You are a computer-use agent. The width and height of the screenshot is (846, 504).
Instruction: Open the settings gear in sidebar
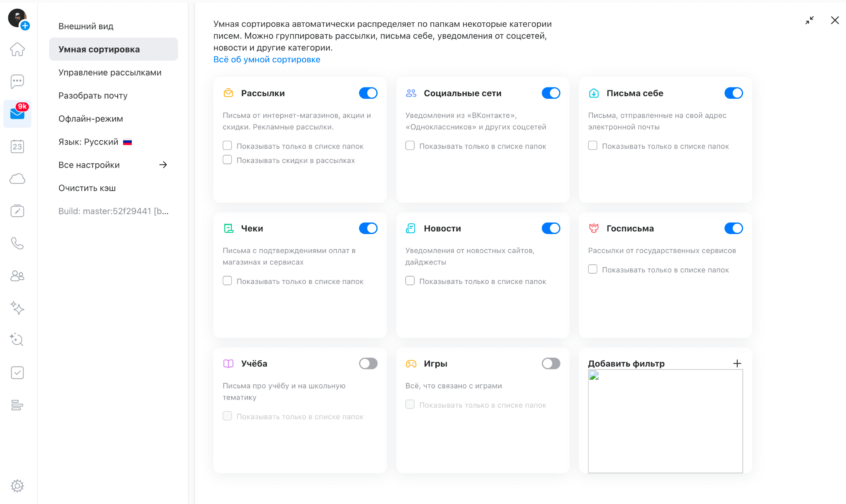coord(17,486)
